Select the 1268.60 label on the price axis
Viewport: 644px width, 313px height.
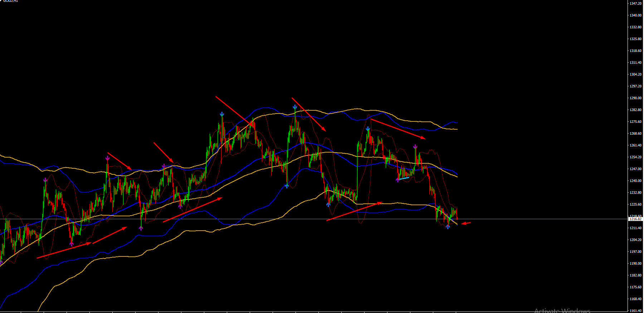tap(635, 134)
